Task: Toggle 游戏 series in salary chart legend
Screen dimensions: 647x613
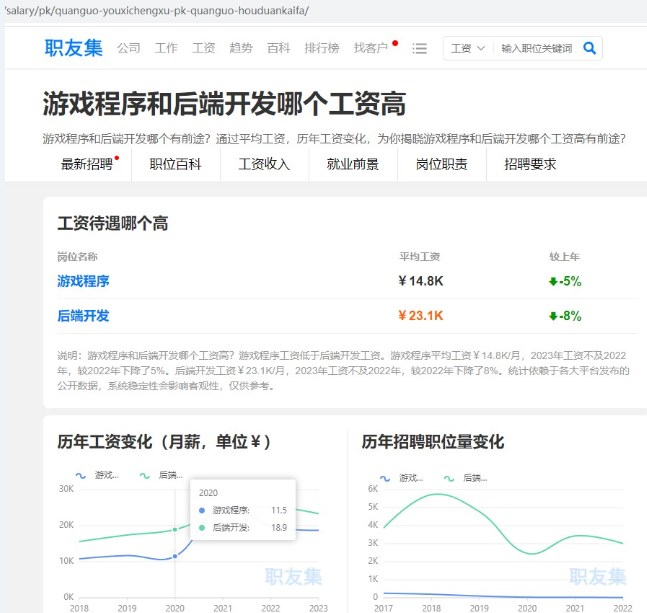Action: (x=97, y=475)
